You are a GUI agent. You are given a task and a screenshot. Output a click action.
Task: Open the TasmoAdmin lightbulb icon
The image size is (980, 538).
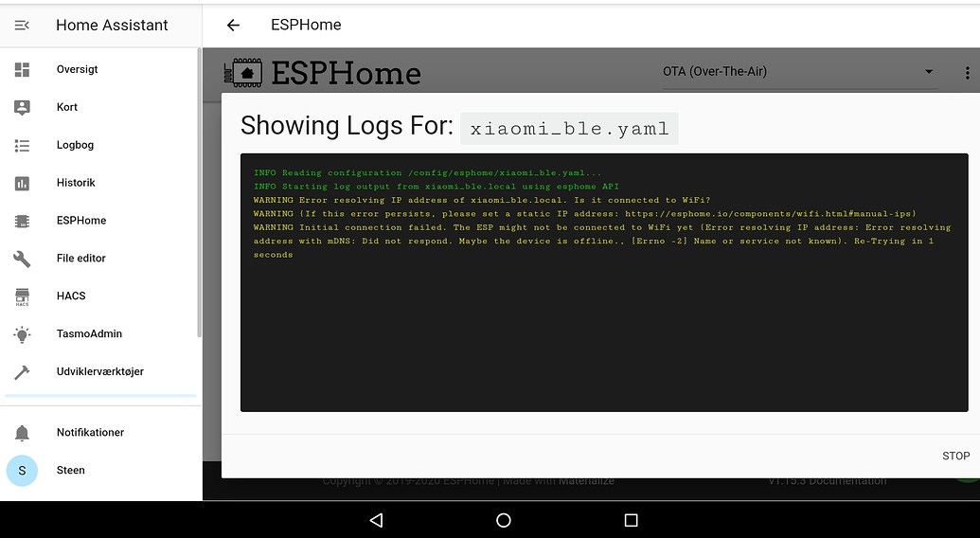tap(22, 334)
